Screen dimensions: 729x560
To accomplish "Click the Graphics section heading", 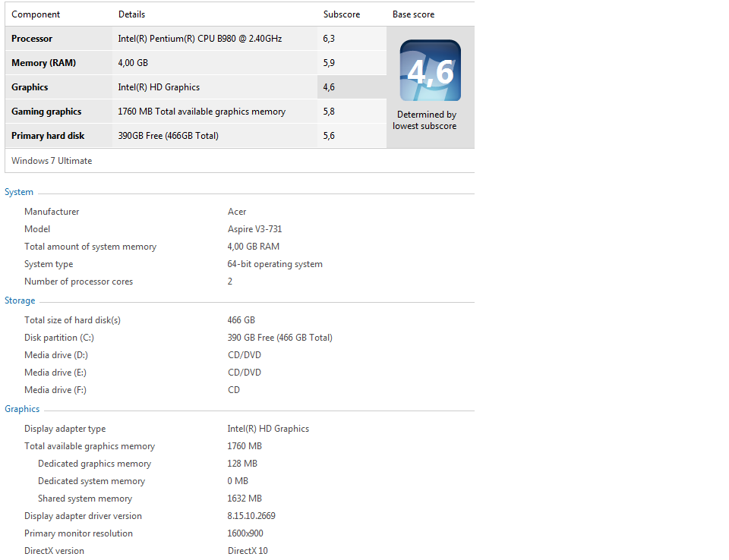I will tap(22, 409).
